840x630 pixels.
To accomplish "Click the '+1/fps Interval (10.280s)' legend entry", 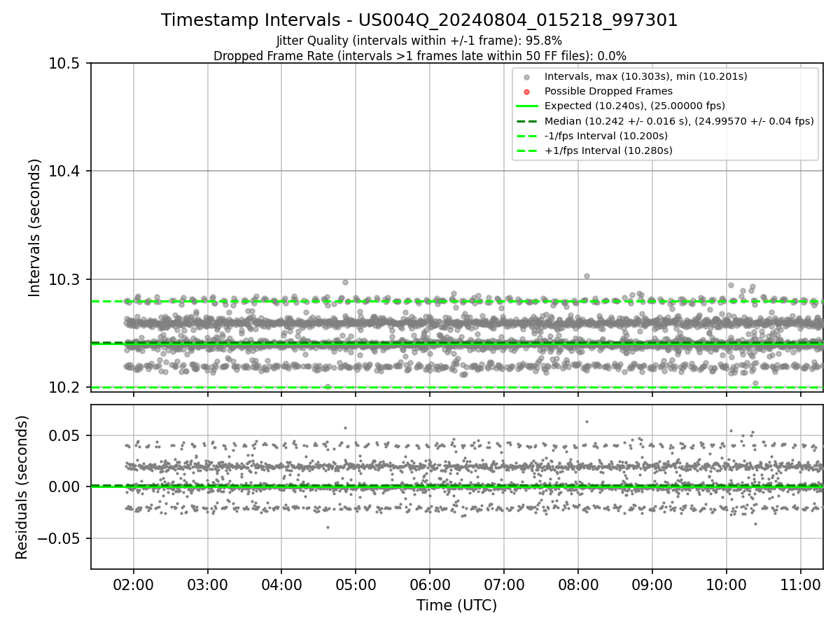I will pos(608,150).
